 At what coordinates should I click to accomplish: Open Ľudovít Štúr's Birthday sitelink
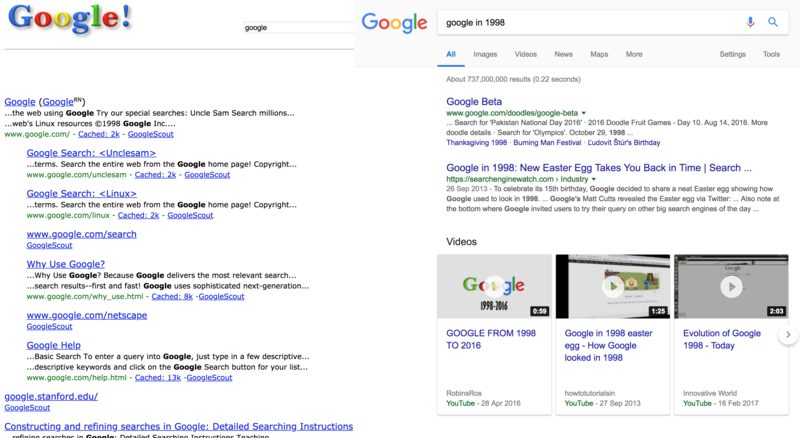[x=624, y=142]
